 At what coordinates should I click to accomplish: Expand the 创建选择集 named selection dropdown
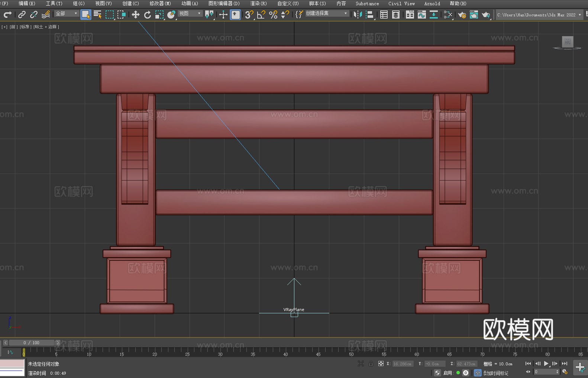pos(327,13)
